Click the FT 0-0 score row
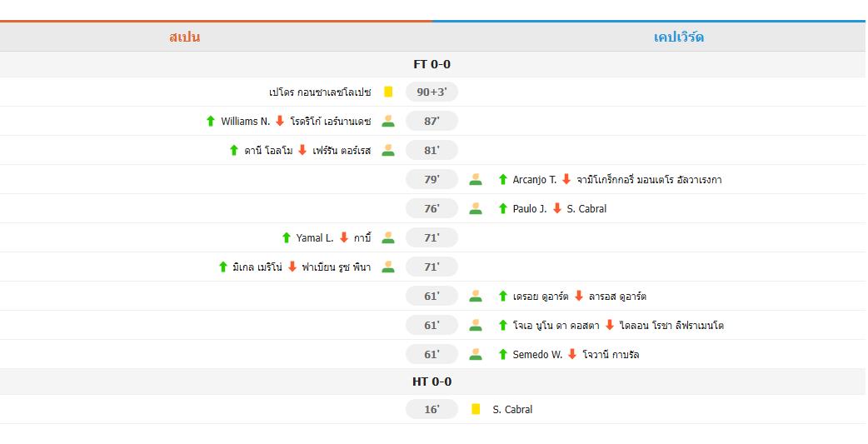The image size is (868, 444). 432,64
